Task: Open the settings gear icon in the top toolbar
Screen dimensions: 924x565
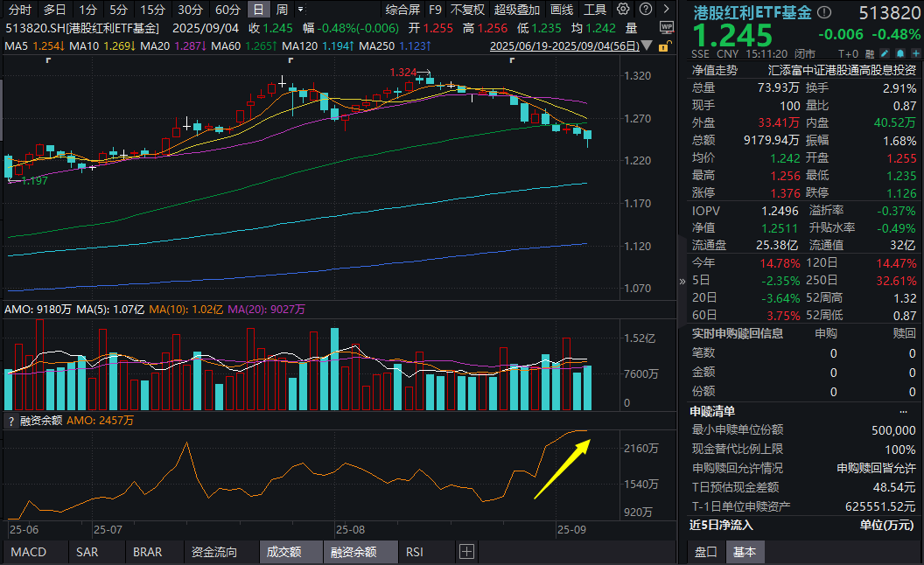Action: click(623, 9)
